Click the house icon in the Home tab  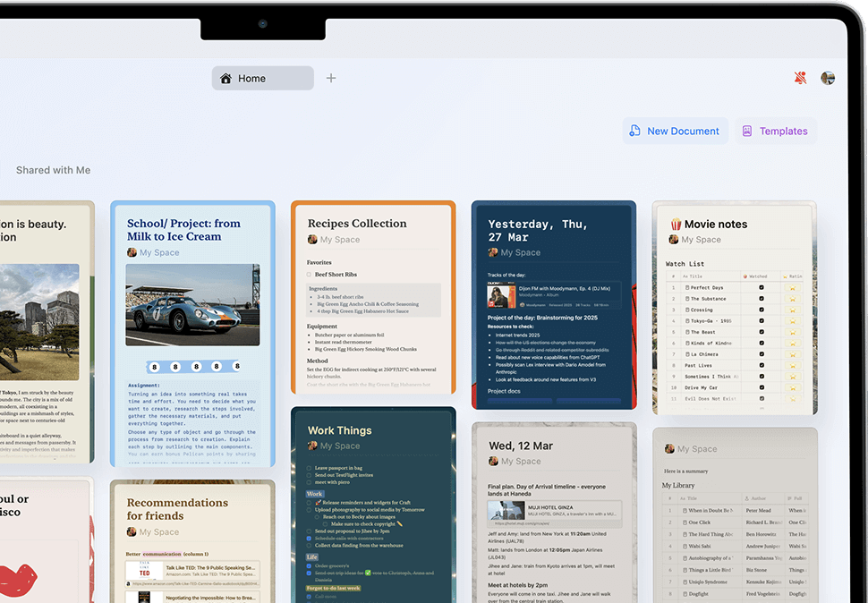[x=226, y=78]
